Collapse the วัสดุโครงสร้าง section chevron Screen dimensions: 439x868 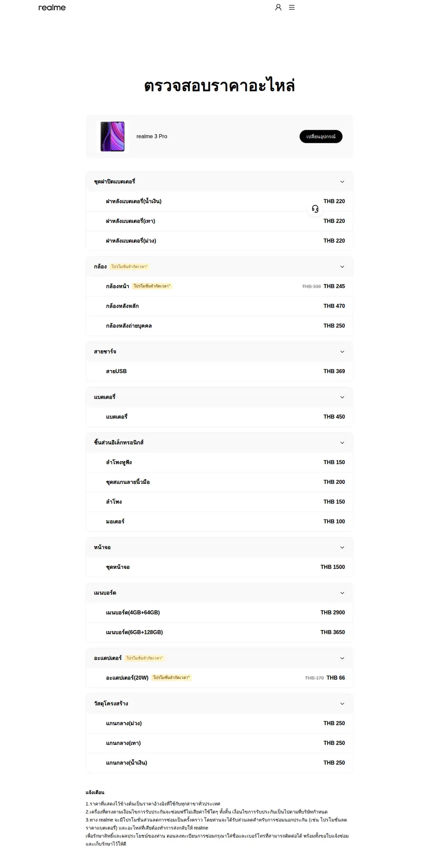pos(342,704)
